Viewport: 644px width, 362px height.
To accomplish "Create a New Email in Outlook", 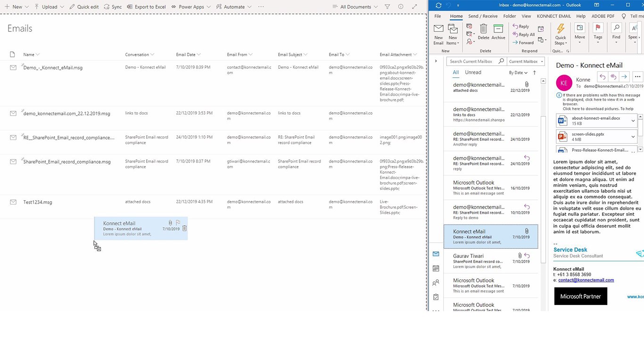I will [438, 34].
